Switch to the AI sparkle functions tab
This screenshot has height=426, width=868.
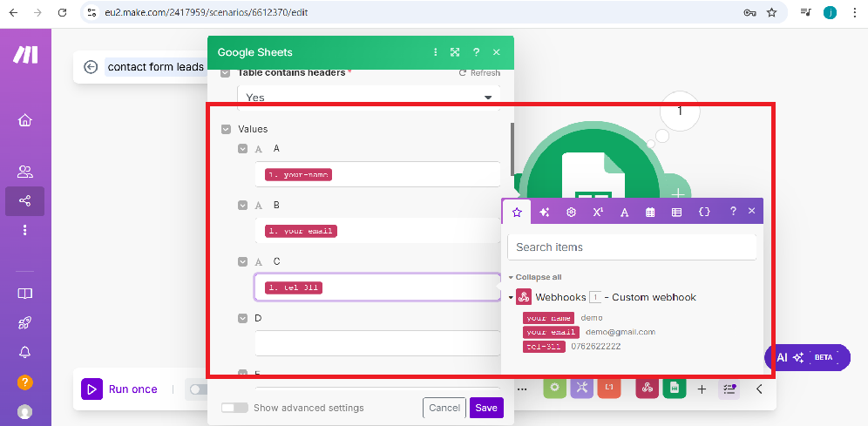pos(544,212)
